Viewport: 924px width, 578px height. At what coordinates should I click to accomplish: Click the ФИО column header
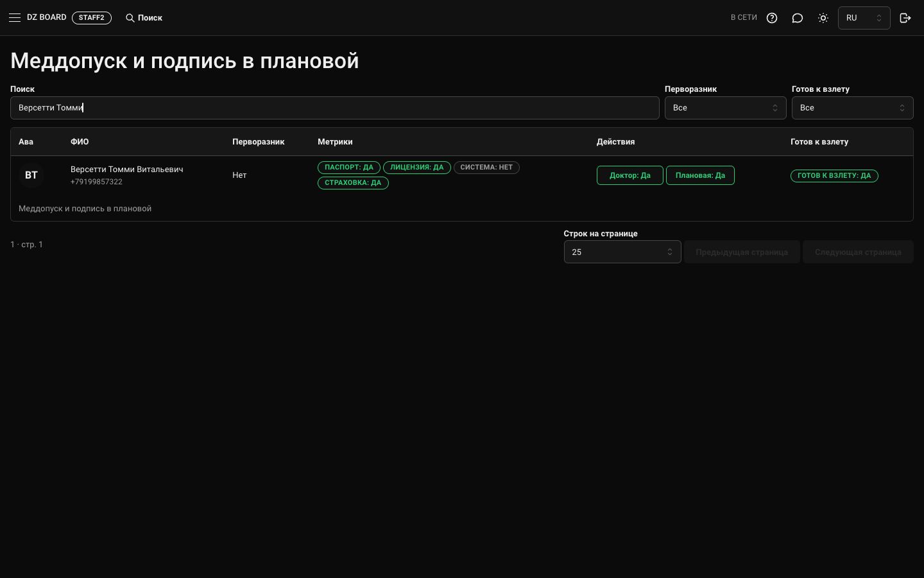80,141
